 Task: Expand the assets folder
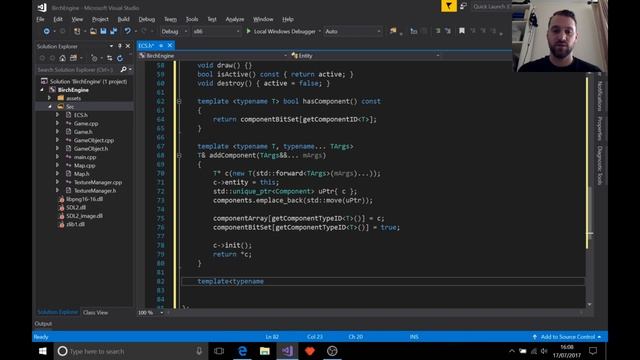[50, 98]
